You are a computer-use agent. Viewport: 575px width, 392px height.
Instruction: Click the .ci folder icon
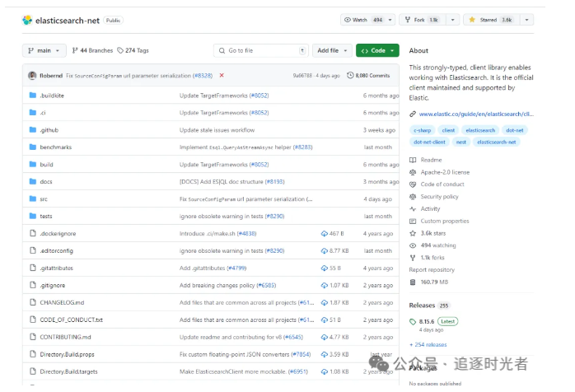point(33,113)
